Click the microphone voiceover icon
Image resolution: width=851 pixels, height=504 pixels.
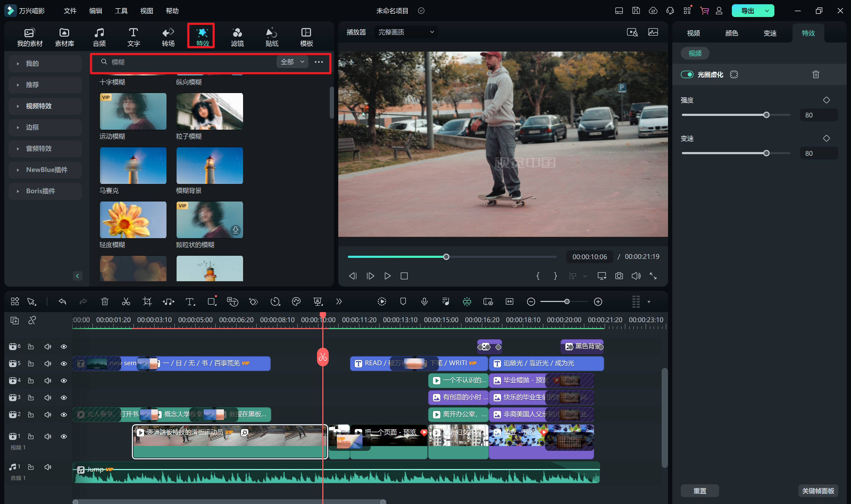click(424, 302)
